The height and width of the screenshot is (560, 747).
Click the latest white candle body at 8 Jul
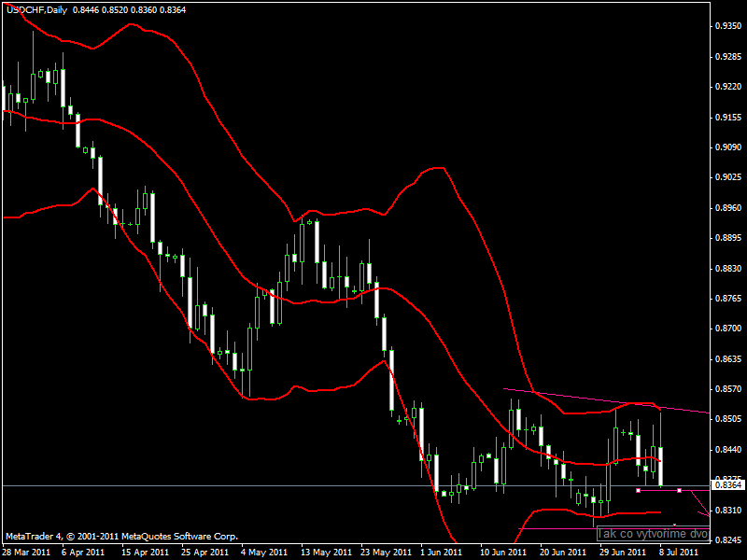(x=661, y=466)
